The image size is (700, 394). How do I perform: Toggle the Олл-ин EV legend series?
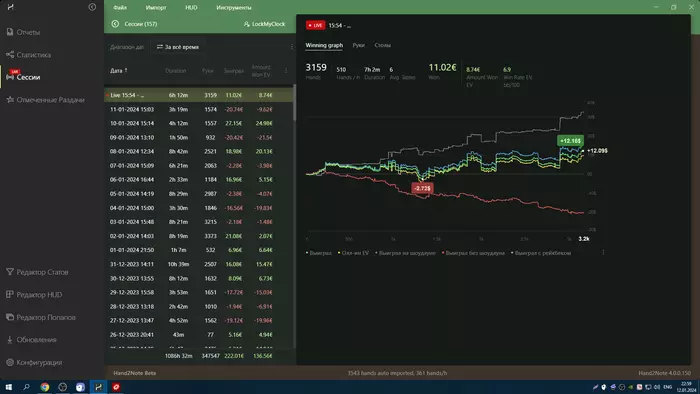coord(353,253)
